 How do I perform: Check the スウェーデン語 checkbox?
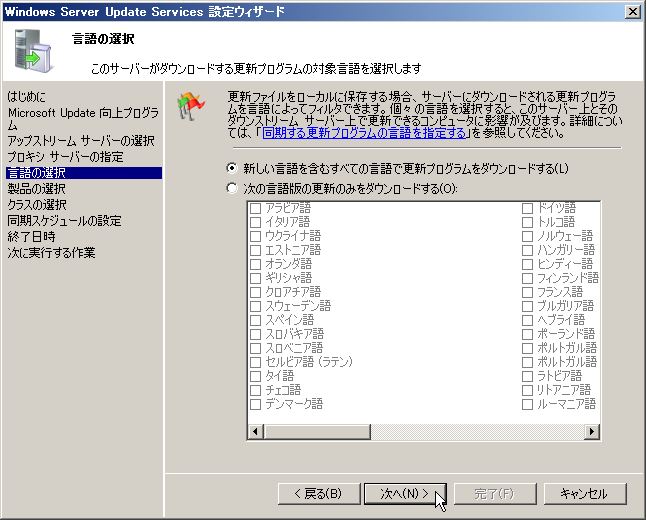click(255, 306)
